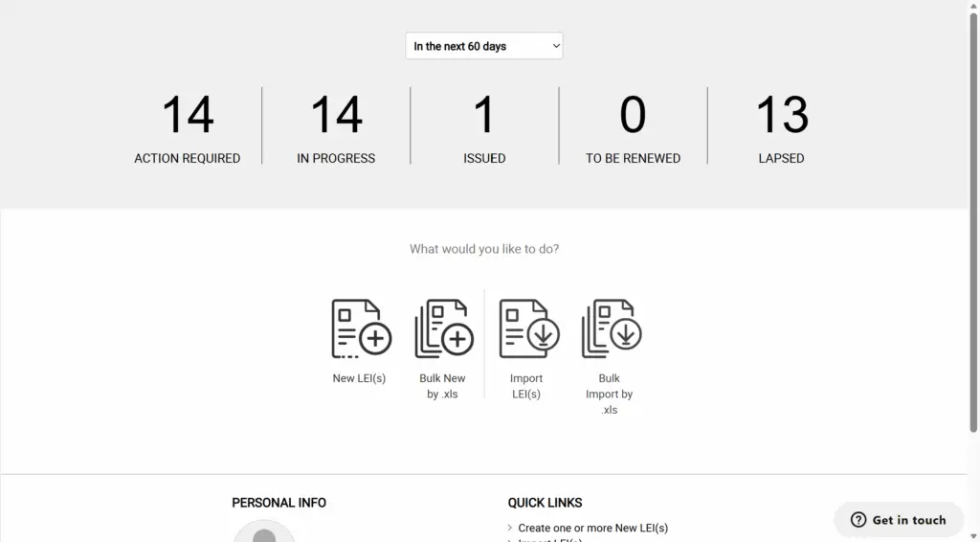Follow 'Create one or more New LEI(s)' quick link
980x542 pixels.
click(592, 529)
